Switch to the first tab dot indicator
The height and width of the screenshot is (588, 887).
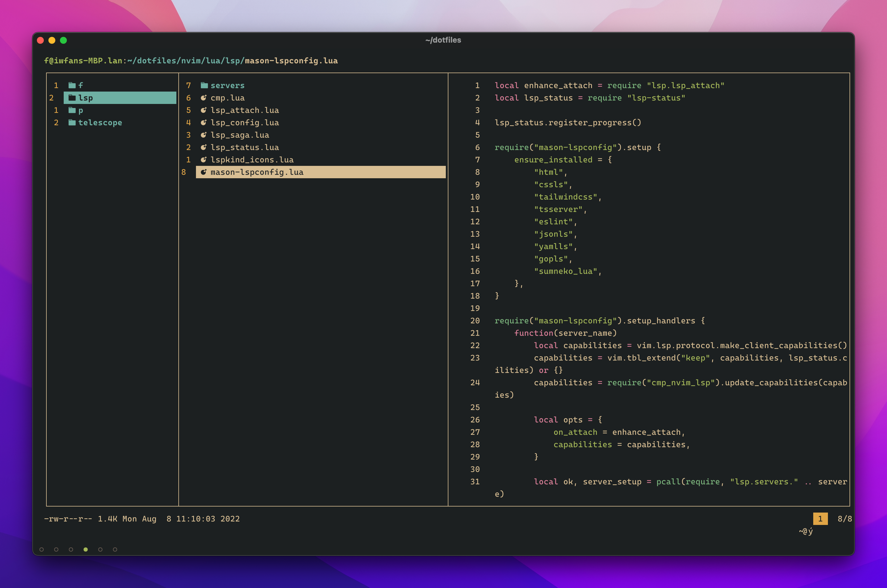point(42,549)
